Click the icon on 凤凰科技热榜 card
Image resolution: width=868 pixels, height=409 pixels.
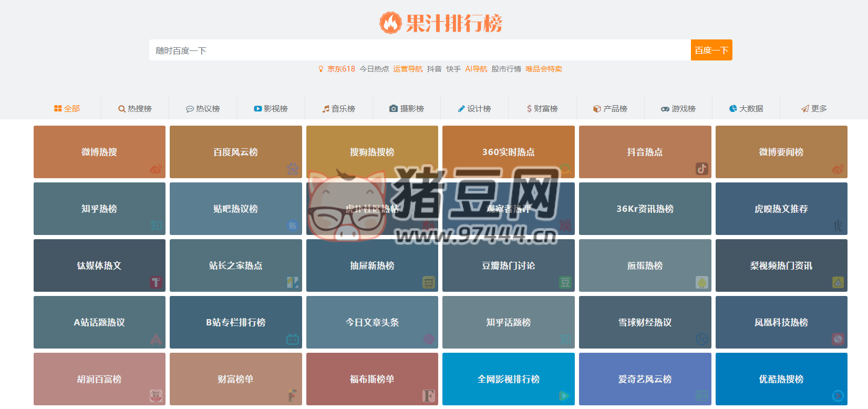coord(838,339)
